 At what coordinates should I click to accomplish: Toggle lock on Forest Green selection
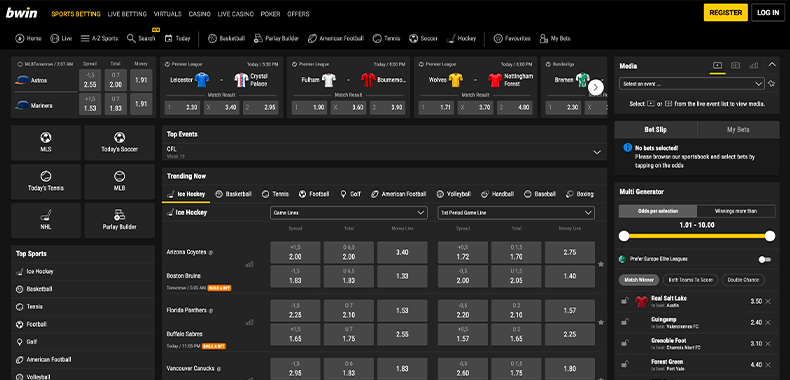pyautogui.click(x=625, y=364)
